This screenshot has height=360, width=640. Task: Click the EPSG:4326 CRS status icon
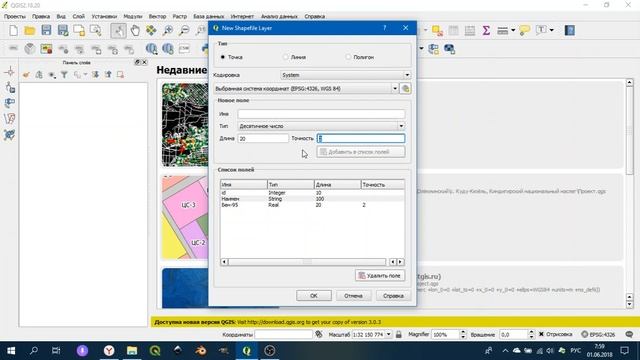point(598,334)
